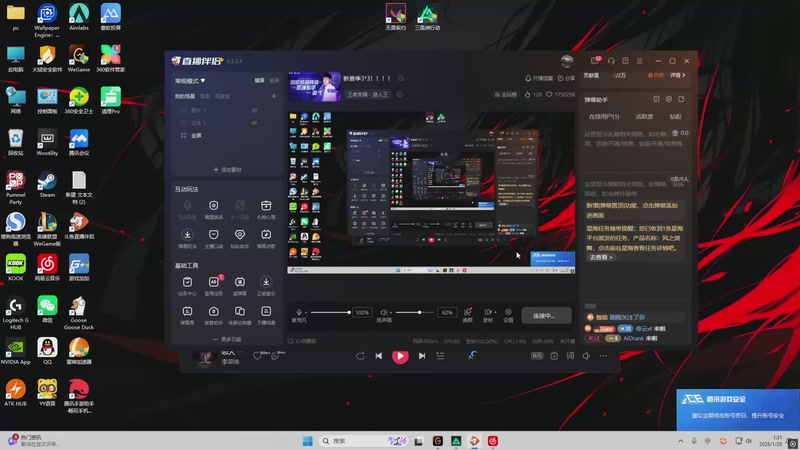Add new scene with plus icon
Screen dimensions: 800x450
(274, 96)
